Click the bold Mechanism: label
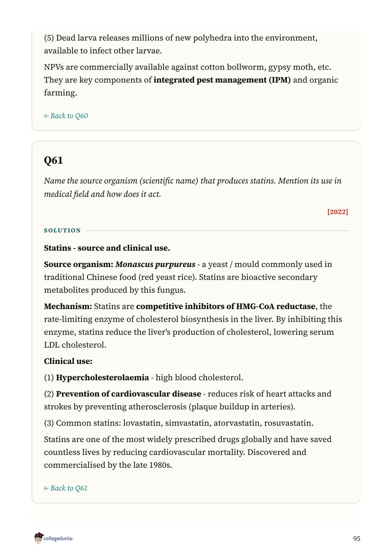Image resolution: width=392 pixels, height=555 pixels. pos(68,306)
